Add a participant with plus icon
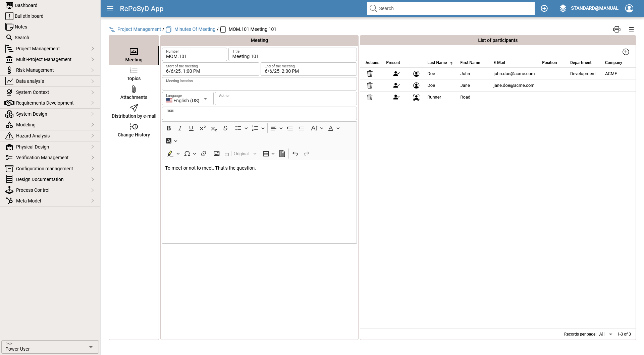Viewport: 644px width, 355px height. (x=626, y=52)
